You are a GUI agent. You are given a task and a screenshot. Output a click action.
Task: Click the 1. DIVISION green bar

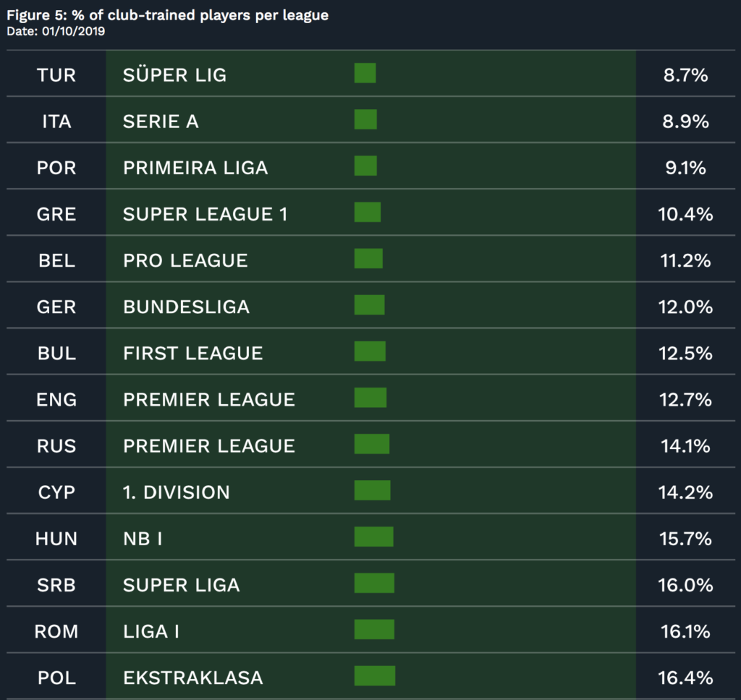coord(373,490)
